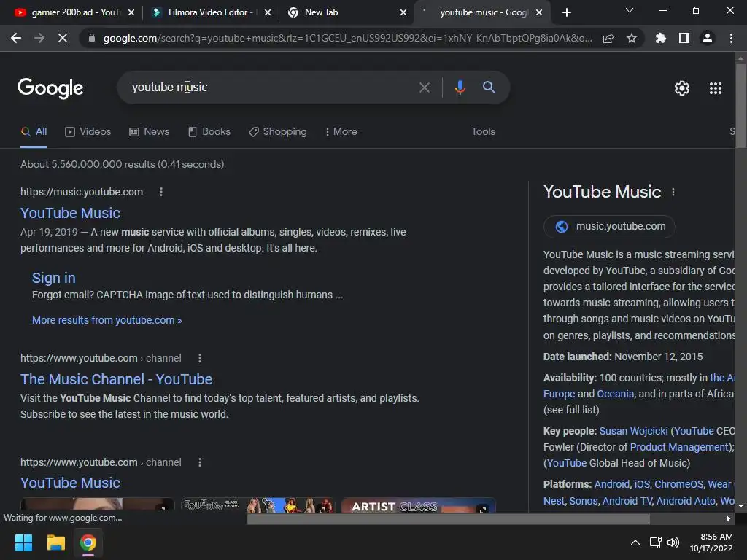Go back with the browser back arrow
The image size is (747, 560).
pyautogui.click(x=16, y=38)
